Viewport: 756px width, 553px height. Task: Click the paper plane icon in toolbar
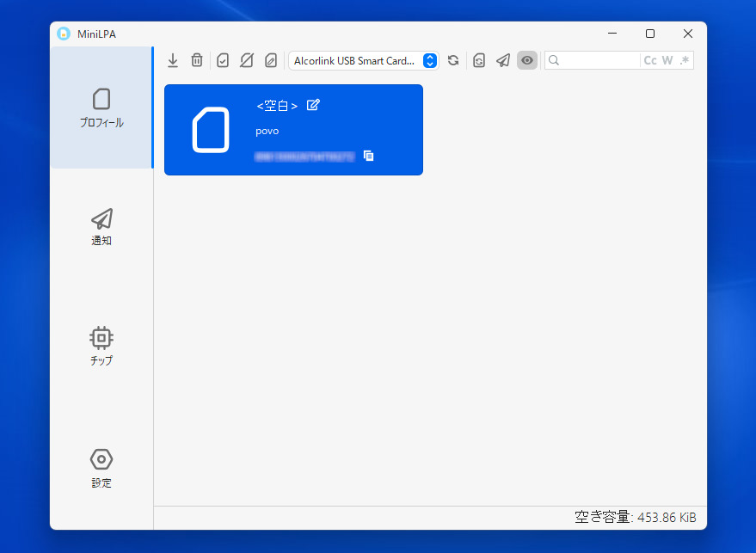click(x=503, y=60)
